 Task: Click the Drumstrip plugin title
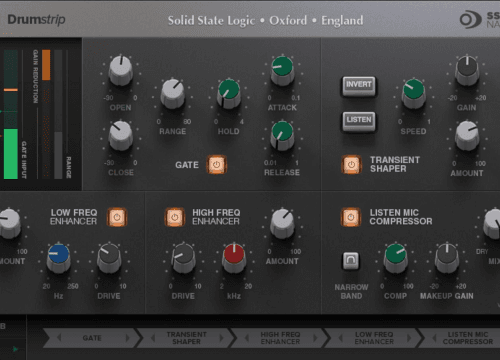[36, 19]
